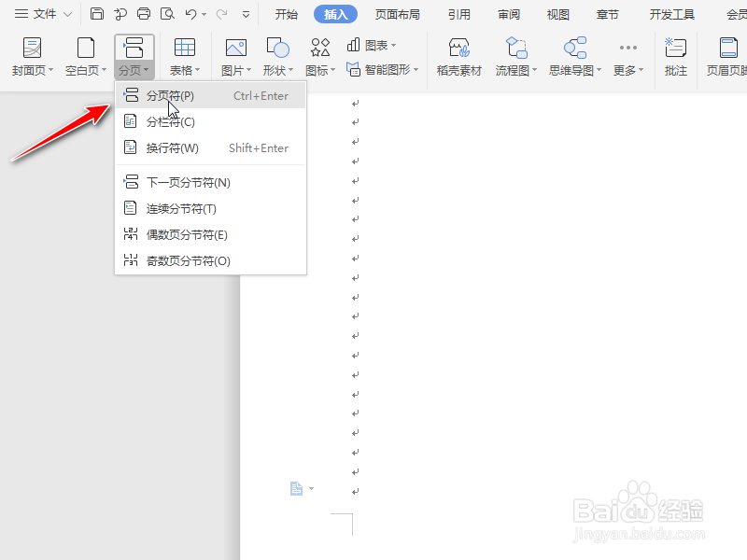Screen dimensions: 747x560
Task: Expand the 文件 menu chevron
Action: (x=67, y=14)
